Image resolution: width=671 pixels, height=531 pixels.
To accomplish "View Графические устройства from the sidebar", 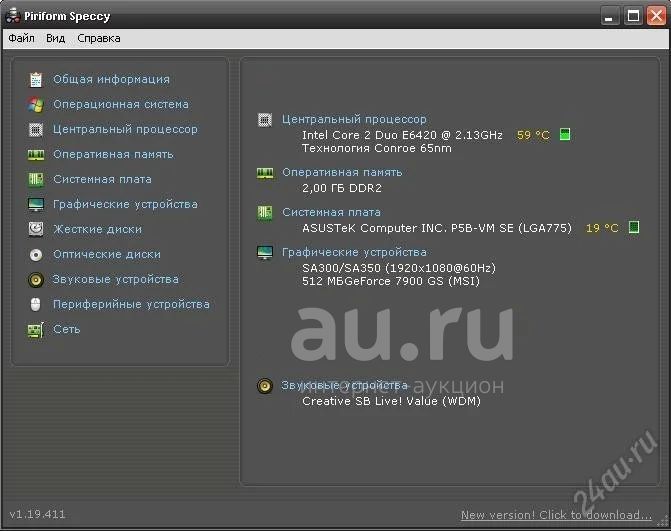I will [125, 205].
